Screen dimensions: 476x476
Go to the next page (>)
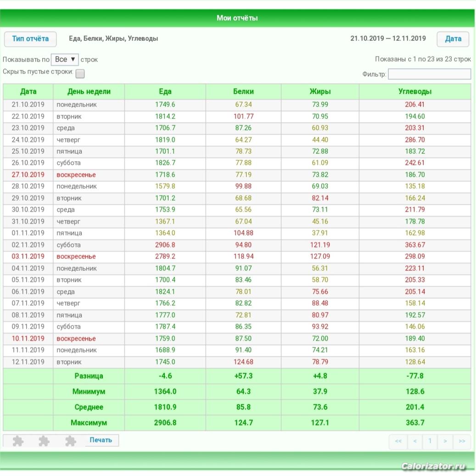coord(445,441)
